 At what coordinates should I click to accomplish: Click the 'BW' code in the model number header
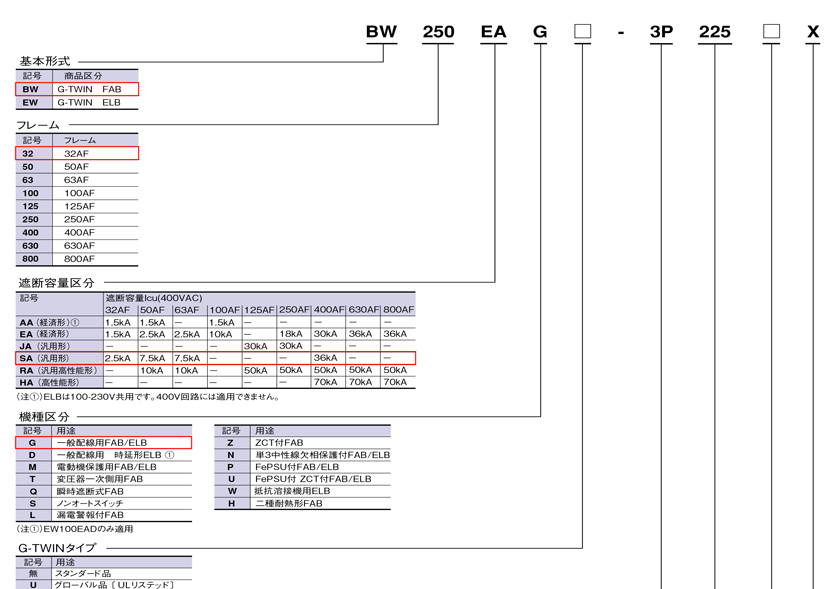pos(381,32)
